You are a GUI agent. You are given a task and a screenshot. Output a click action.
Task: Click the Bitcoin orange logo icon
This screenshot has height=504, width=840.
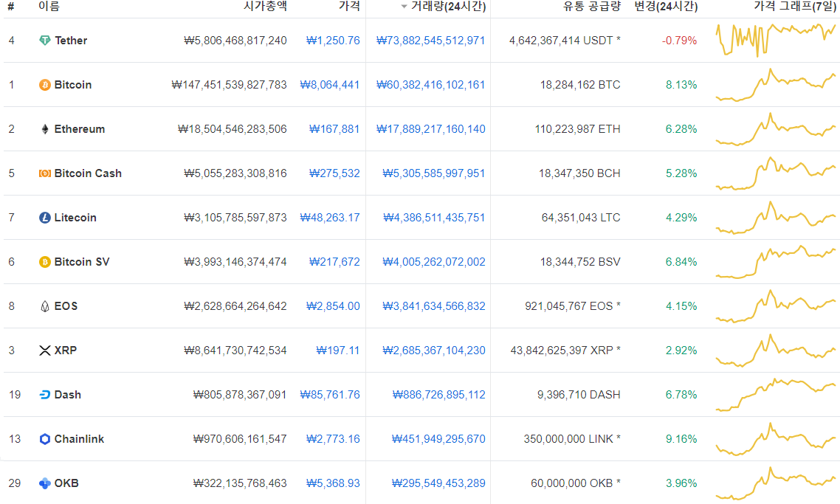[x=45, y=85]
